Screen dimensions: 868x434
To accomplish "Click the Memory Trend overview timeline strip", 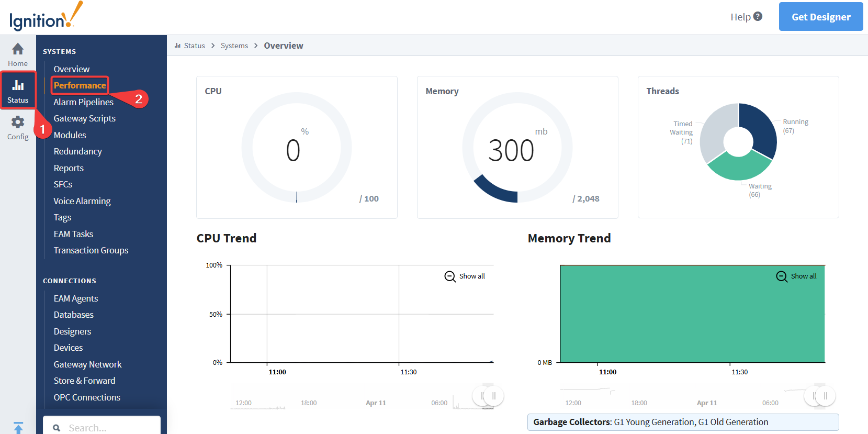I will 693,396.
